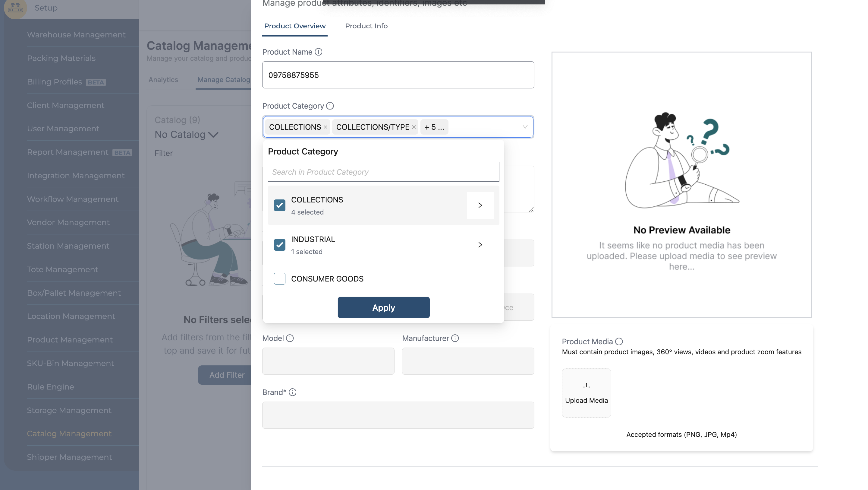Click the +5 more categories chip
Image resolution: width=868 pixels, height=490 pixels.
tap(434, 127)
